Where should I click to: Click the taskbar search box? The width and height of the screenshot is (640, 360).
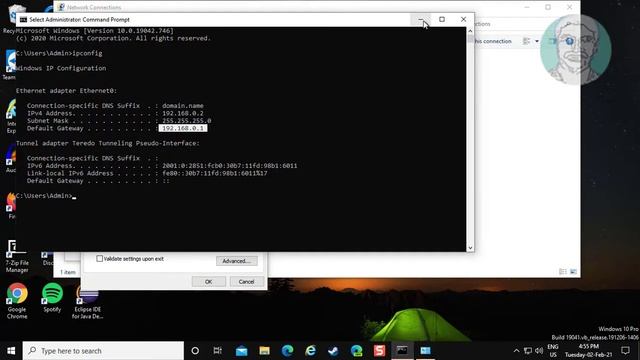(x=103, y=351)
